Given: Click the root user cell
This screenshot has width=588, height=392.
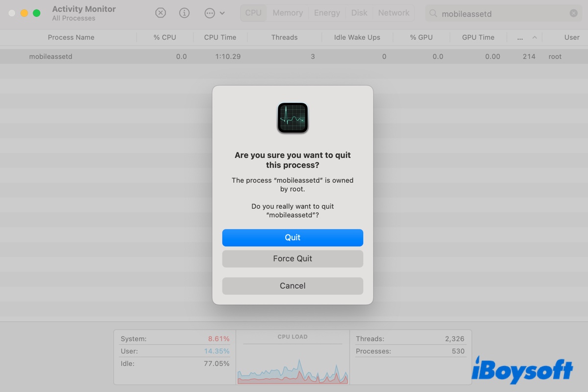Looking at the screenshot, I should (x=555, y=56).
